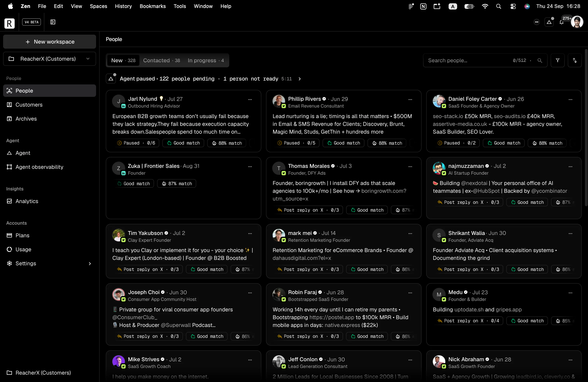Screen dimensions: 588x382
Task: Click the filter funnel icon
Action: [557, 60]
